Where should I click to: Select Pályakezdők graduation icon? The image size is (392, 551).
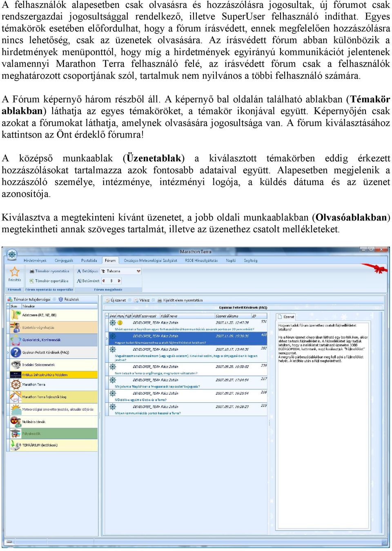[x=16, y=433]
